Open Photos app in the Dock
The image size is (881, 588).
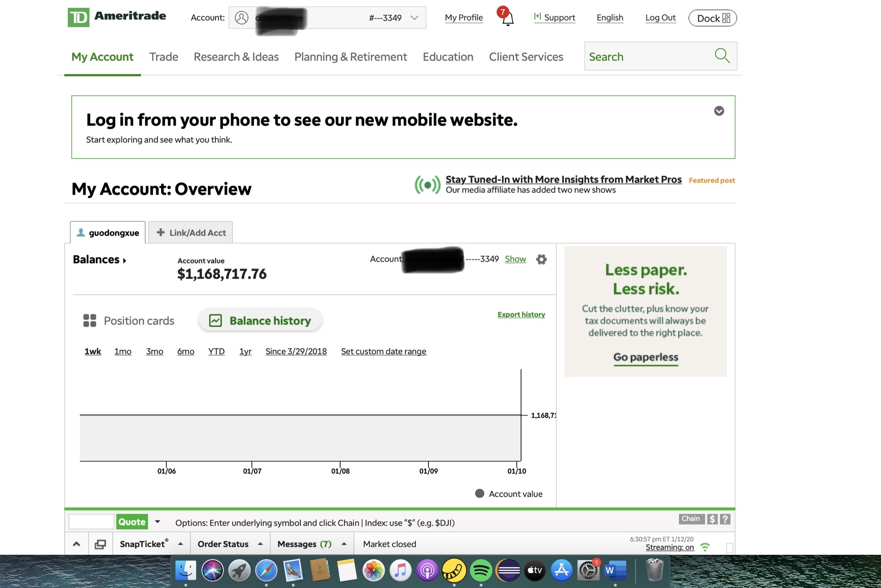tap(373, 571)
